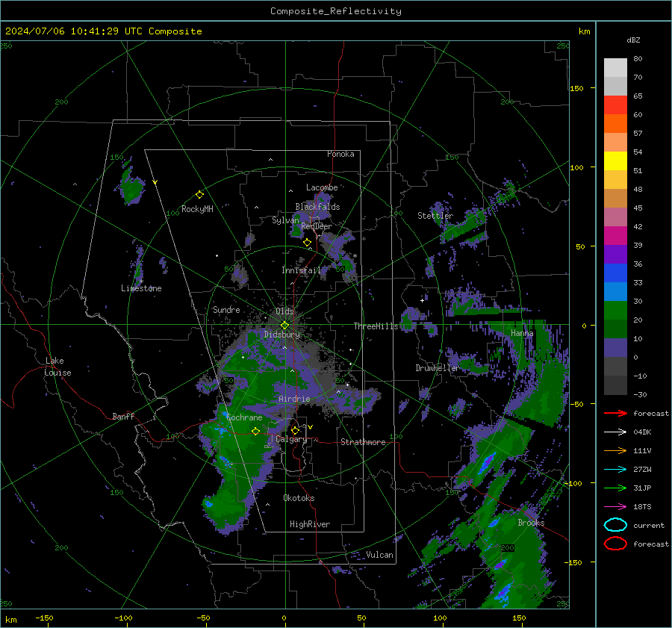Viewport: 672px width, 628px height.
Task: Click the Sylvan label
Action: [285, 220]
